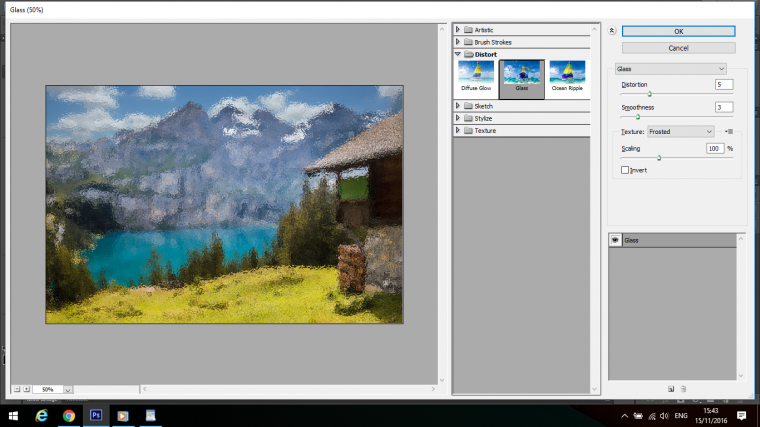This screenshot has width=760, height=427.
Task: Select the Glass filter thumbnail
Action: 522,79
